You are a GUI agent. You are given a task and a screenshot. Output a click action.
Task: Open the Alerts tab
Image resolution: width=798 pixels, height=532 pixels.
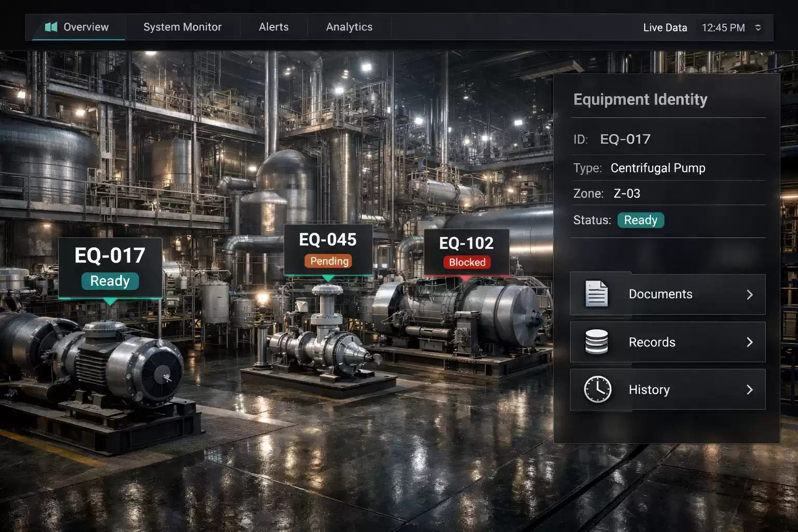coord(273,27)
